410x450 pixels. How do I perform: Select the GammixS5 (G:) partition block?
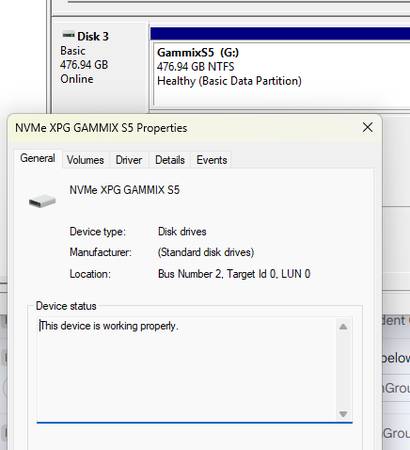click(281, 74)
